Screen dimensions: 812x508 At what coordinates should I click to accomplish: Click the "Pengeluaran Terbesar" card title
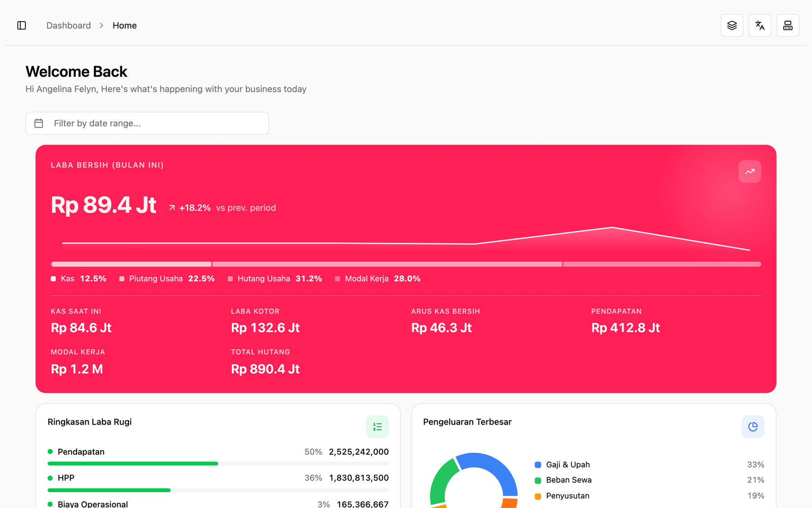pyautogui.click(x=467, y=422)
